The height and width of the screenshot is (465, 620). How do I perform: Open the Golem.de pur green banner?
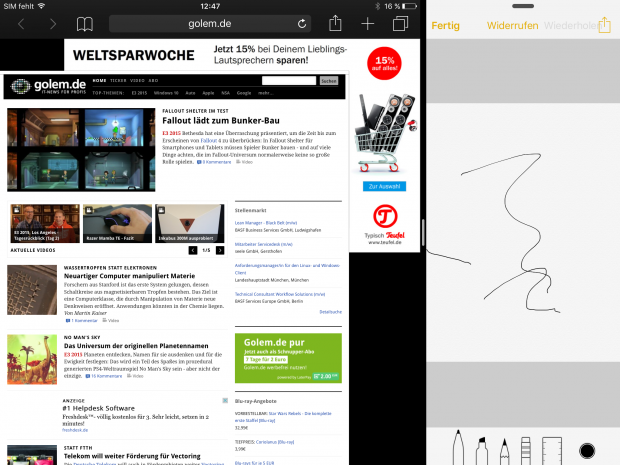click(288, 358)
